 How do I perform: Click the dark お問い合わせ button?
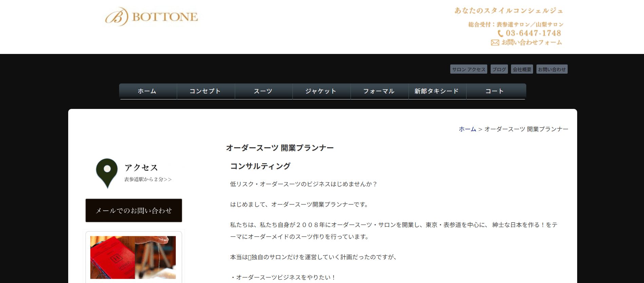tap(552, 69)
